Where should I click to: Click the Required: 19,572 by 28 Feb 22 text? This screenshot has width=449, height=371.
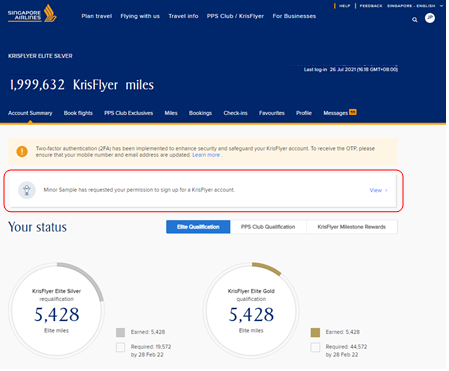(151, 351)
